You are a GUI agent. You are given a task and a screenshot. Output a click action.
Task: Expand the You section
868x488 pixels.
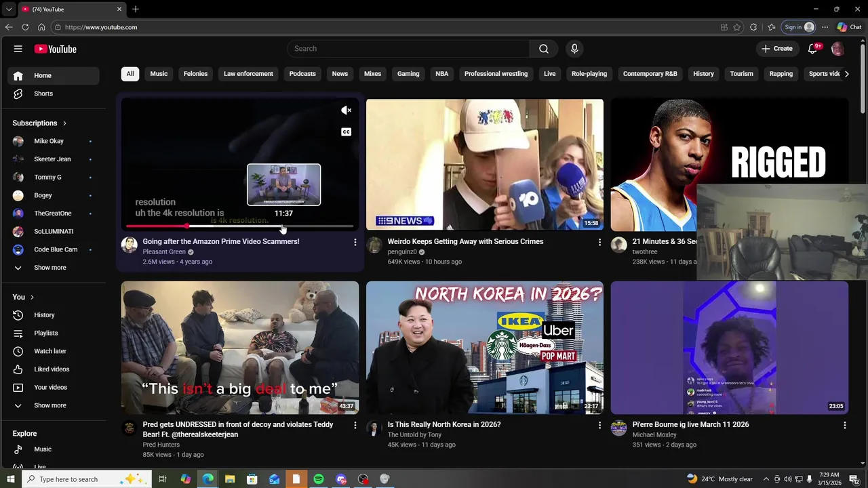click(23, 297)
